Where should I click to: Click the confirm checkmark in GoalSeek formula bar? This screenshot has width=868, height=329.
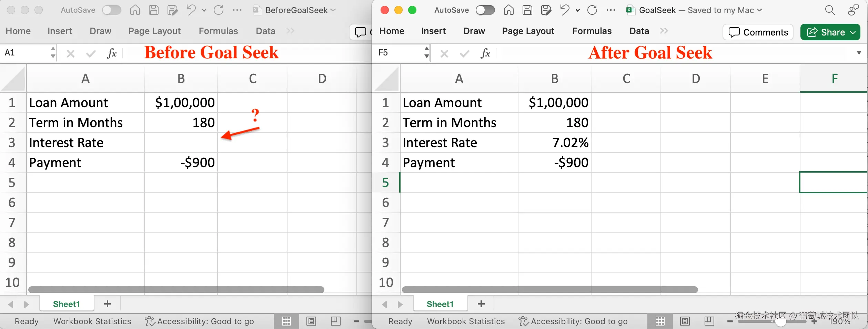point(465,54)
